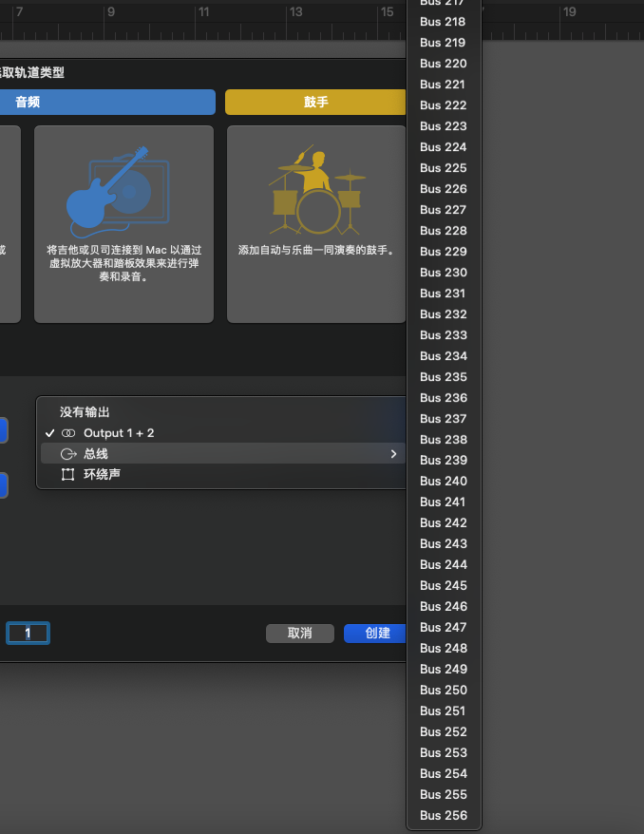The height and width of the screenshot is (834, 644).
Task: Choose Bus 220 in the bus list
Action: (444, 64)
